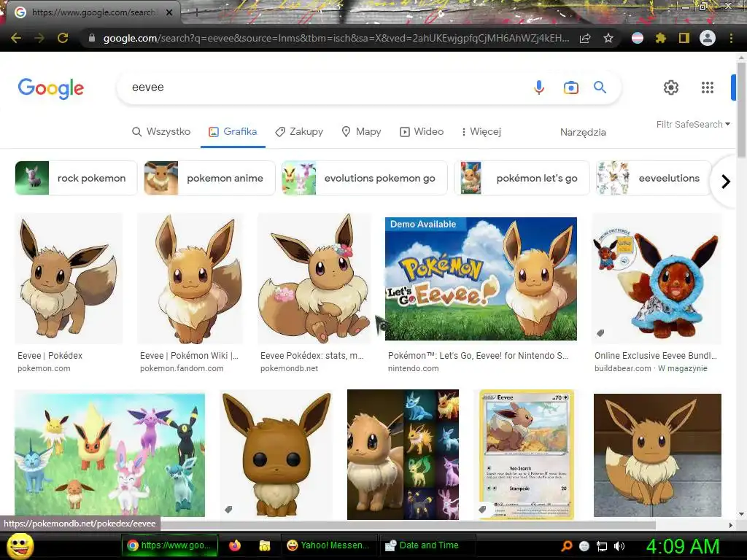Open the Google apps grid
The width and height of the screenshot is (747, 560).
click(708, 87)
